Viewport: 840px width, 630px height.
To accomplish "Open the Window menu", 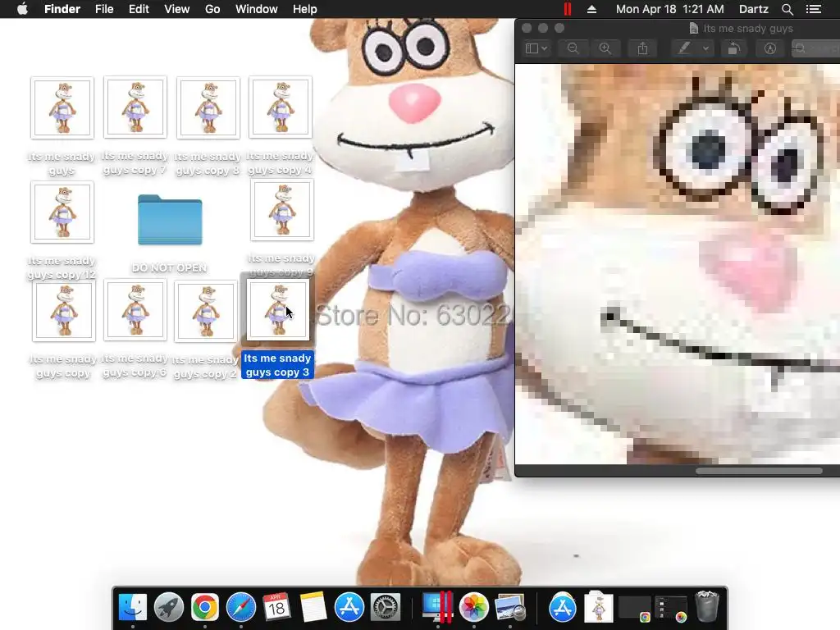I will [x=257, y=9].
